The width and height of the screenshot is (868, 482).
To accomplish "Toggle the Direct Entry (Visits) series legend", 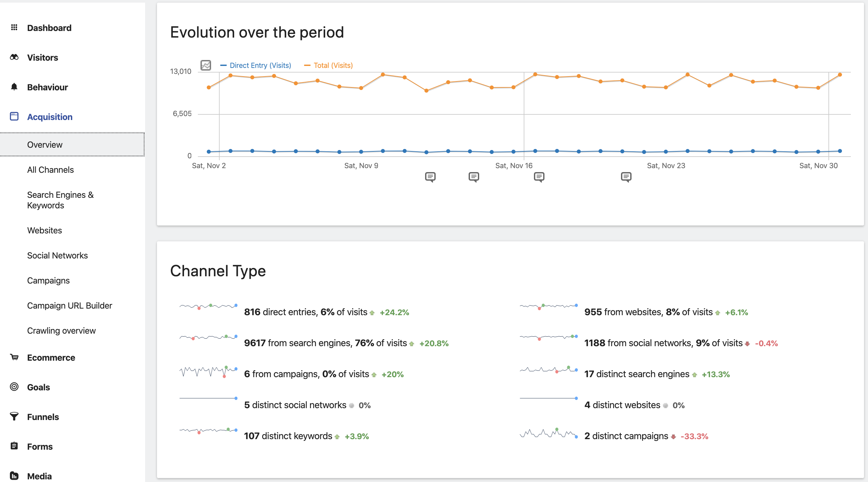I will click(x=256, y=65).
